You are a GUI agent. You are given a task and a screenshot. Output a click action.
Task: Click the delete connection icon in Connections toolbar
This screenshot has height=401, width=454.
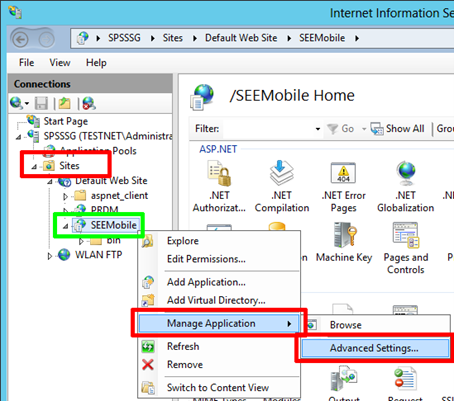tap(89, 103)
